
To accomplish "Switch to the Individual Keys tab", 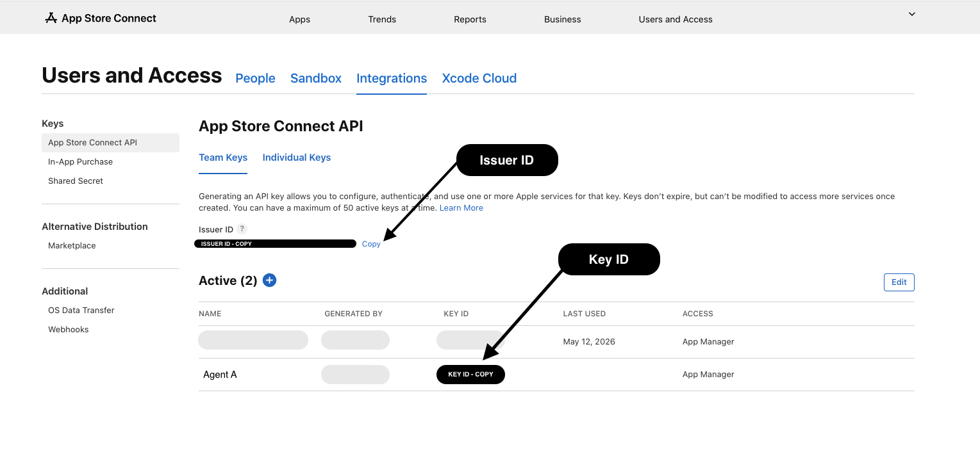I will 297,158.
